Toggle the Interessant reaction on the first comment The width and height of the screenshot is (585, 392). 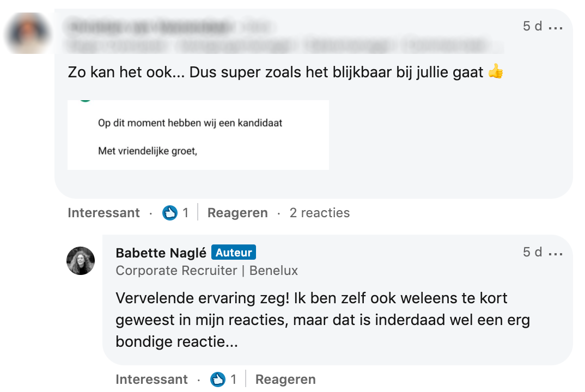tap(103, 213)
